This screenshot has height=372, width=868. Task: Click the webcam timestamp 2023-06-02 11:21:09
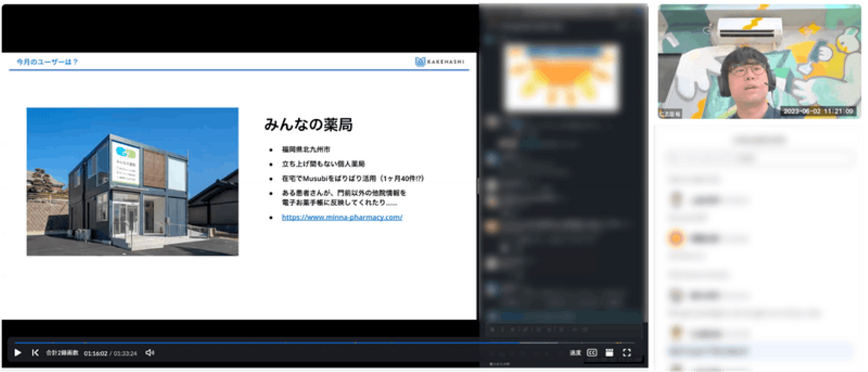[x=818, y=111]
